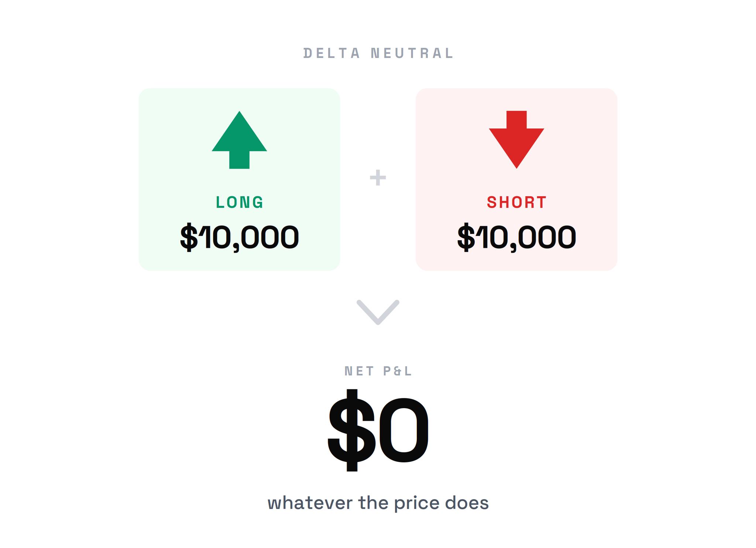Click the word DELTA in the heading
Screen dimensions: 756x548
click(331, 53)
